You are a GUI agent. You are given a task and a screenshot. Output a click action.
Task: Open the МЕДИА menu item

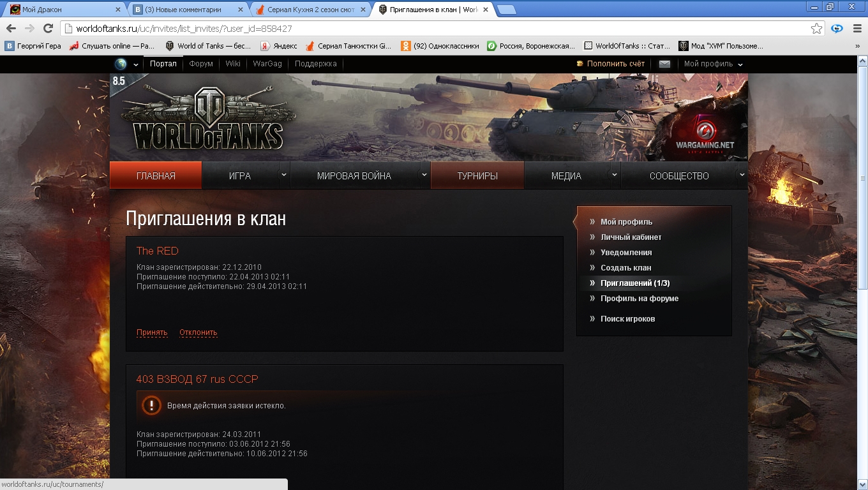[x=566, y=175]
